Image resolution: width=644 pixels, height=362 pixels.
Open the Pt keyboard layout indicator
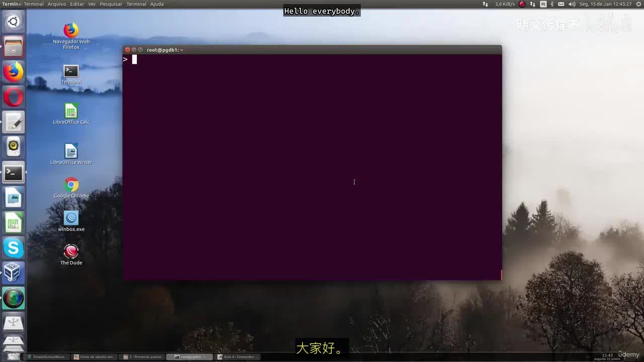(543, 4)
